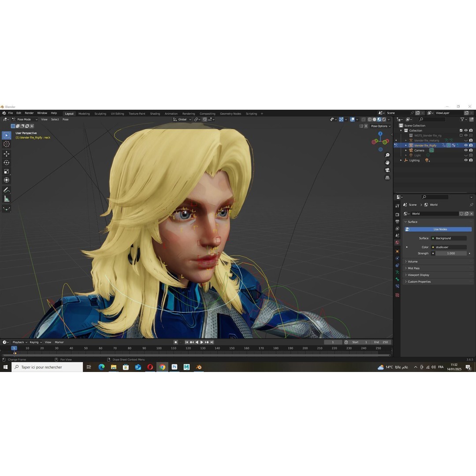Play the animation in timeline
This screenshot has width=476, height=476.
[202, 342]
